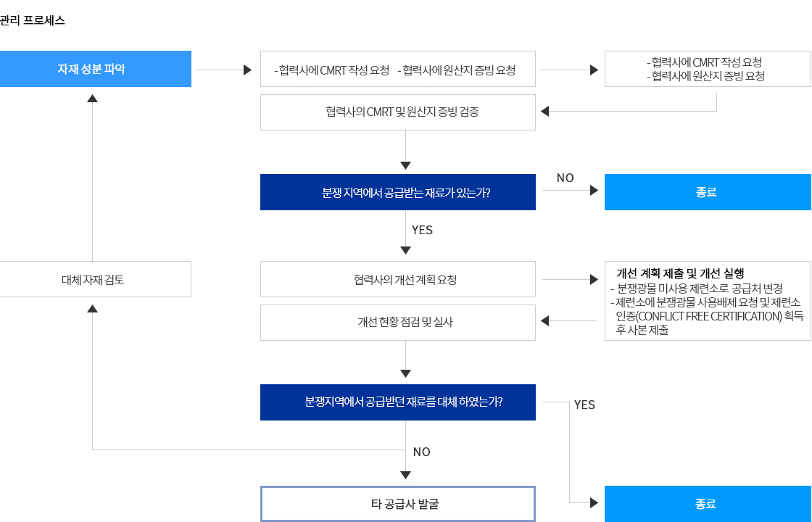This screenshot has width=812, height=522.
Task: Click the 분쟁지역에서 공급받던 재료를 대체 하였는가? box
Action: click(x=398, y=402)
